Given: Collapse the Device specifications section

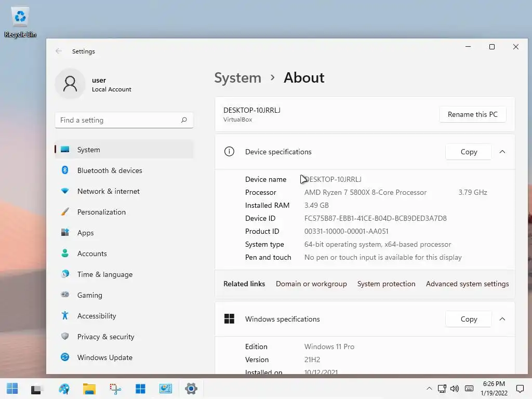Looking at the screenshot, I should pos(502,152).
